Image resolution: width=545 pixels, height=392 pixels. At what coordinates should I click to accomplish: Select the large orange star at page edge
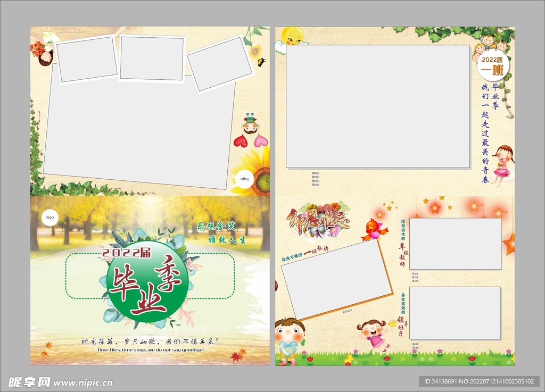tap(509, 244)
